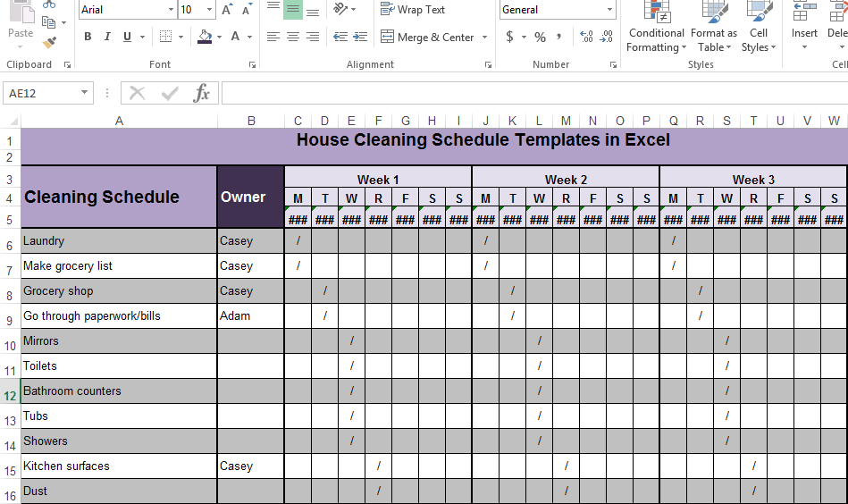Image resolution: width=848 pixels, height=504 pixels.
Task: Click the Increase Decimal icon
Action: (x=586, y=37)
